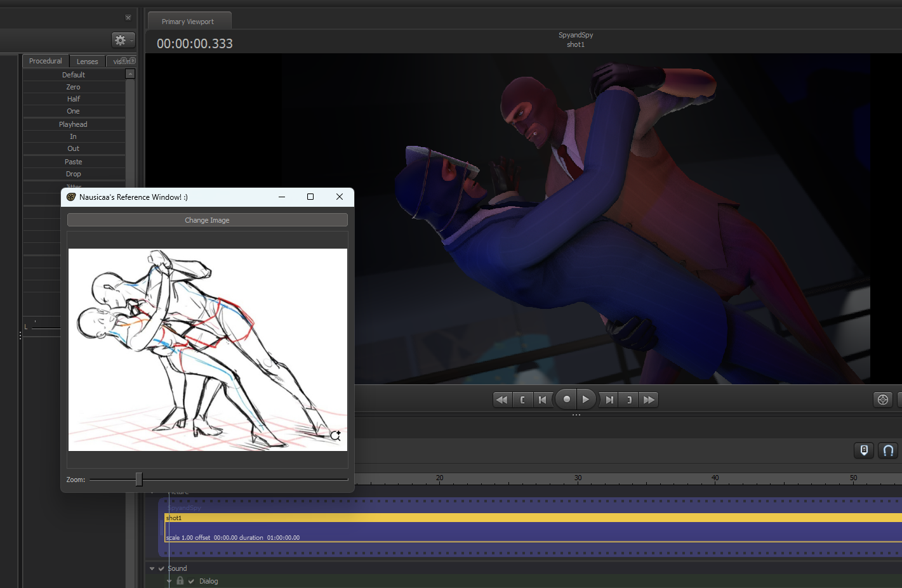Viewport: 902px width, 588px height.
Task: Switch to the Lenses tab
Action: click(87, 62)
